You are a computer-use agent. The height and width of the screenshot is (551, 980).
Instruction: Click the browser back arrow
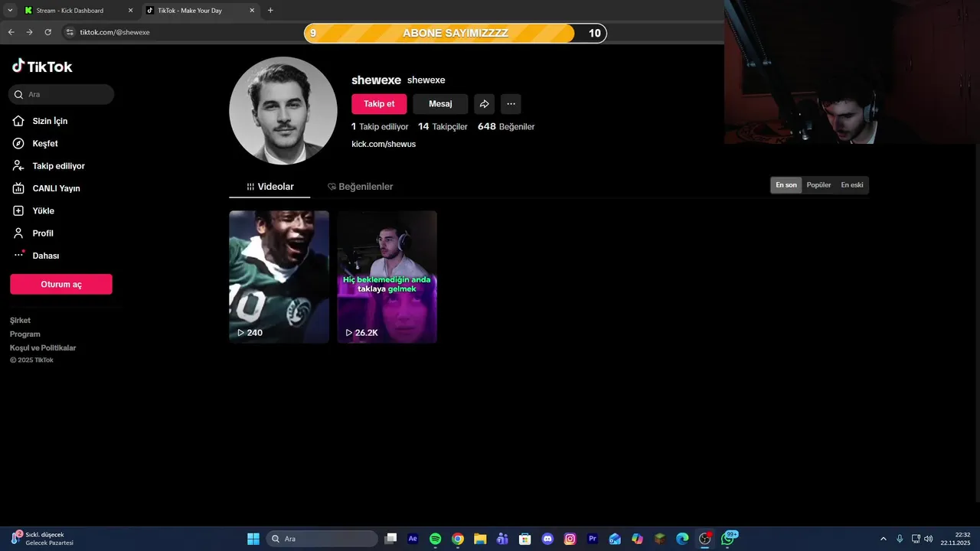11,32
